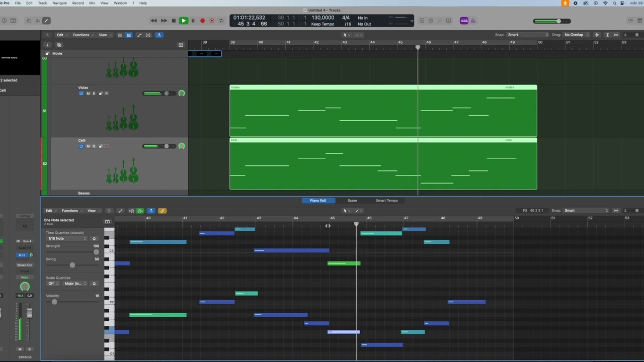Viewport: 644px width, 362px height.
Task: Open the Piano Roll Functions menu
Action: [x=71, y=211]
